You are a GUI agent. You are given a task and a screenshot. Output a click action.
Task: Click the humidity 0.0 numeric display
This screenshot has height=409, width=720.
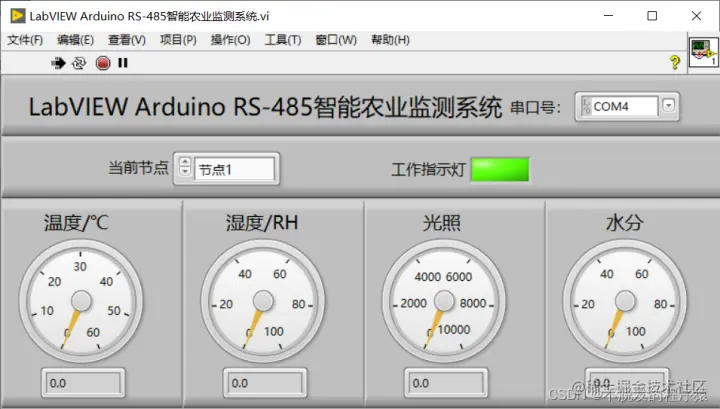point(265,383)
